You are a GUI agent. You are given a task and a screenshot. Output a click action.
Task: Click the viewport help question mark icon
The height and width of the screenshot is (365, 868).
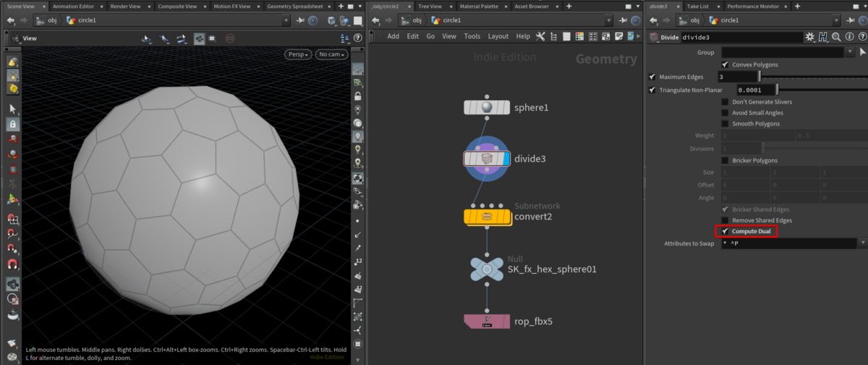pyautogui.click(x=359, y=38)
